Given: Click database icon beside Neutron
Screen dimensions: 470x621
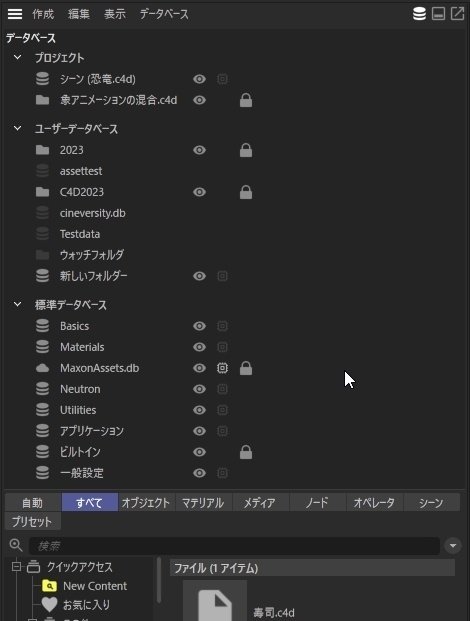Looking at the screenshot, I should pos(42,389).
